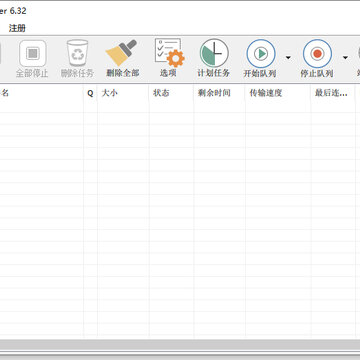Sort by Q column header

coord(90,93)
